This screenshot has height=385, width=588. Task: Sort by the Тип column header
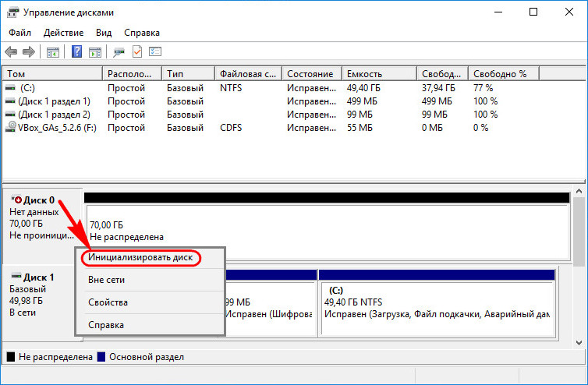tap(188, 74)
